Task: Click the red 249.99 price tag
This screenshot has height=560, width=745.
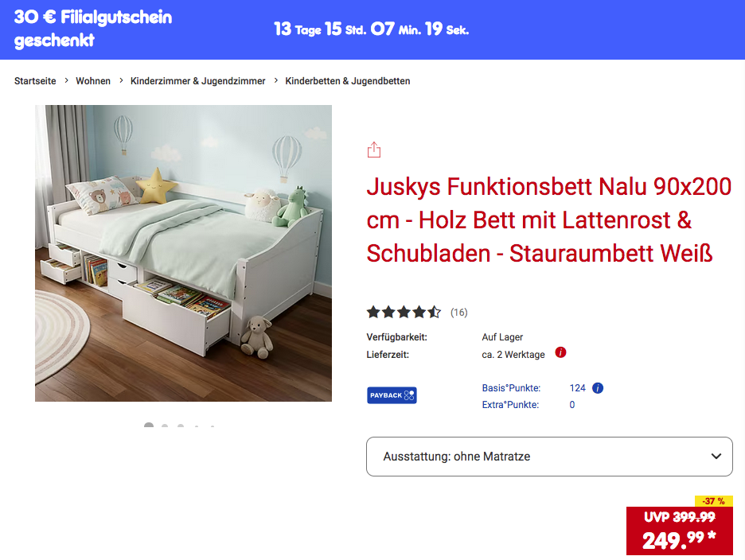Action: [680, 531]
